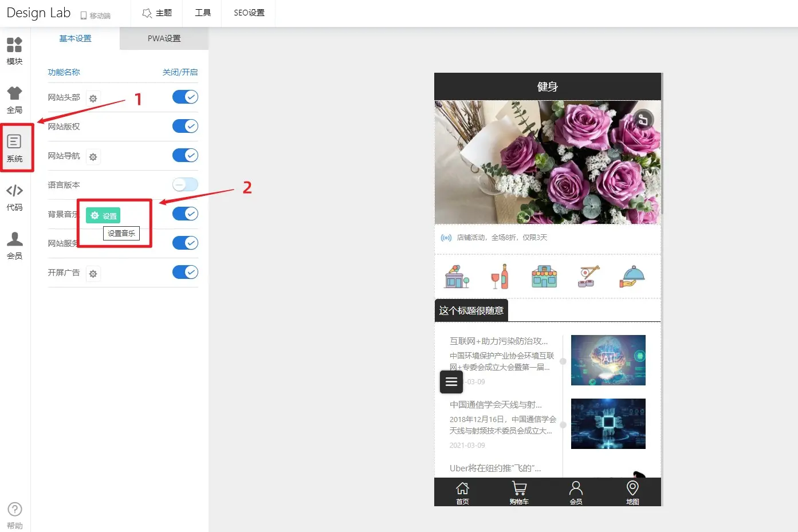Viewport: 798px width, 532px height.
Task: Toggle the 背景音乐 switch
Action: pos(185,214)
